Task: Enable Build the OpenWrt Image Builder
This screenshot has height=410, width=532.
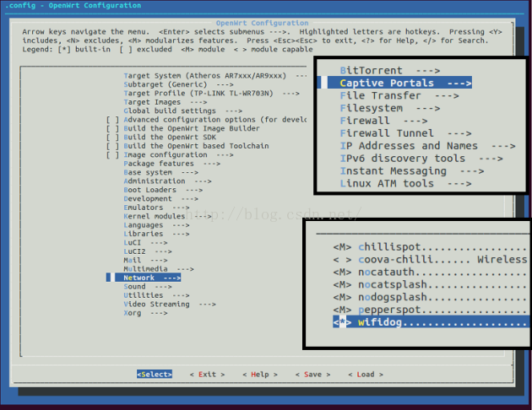Action: pos(112,128)
